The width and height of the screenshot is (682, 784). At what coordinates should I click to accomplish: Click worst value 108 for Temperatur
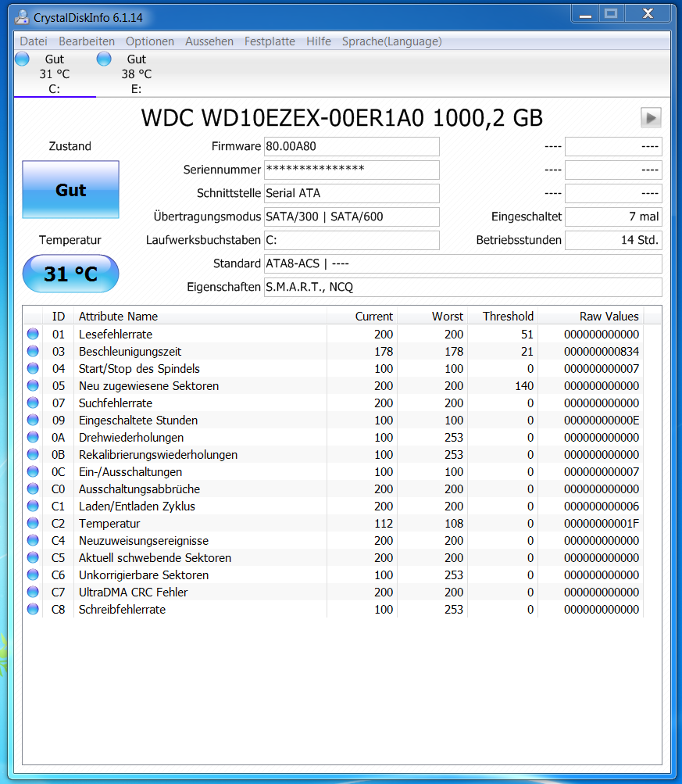(x=454, y=524)
